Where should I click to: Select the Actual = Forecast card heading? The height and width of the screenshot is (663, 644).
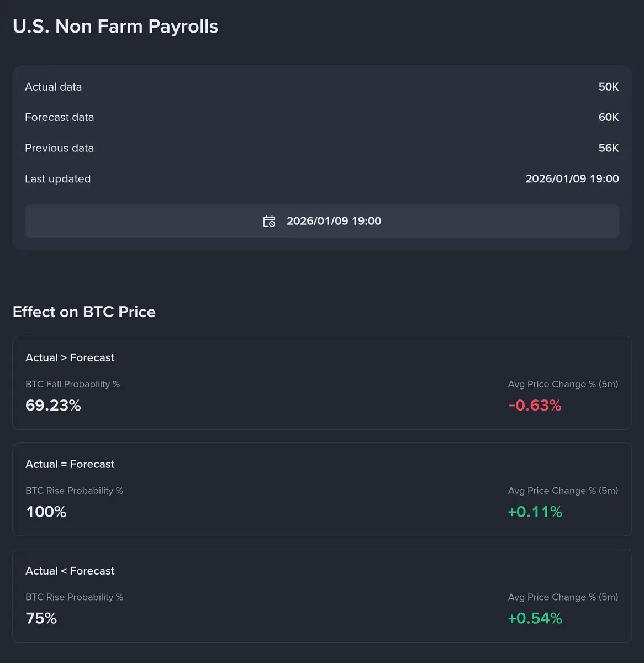(x=70, y=464)
